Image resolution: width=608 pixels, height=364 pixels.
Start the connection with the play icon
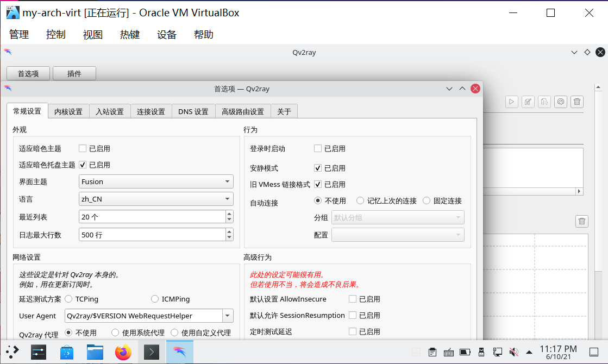(511, 102)
